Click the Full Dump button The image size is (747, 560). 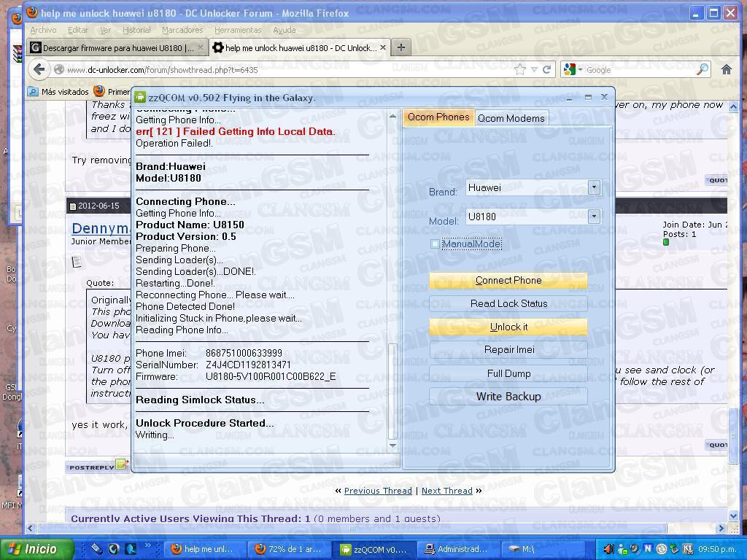point(508,373)
